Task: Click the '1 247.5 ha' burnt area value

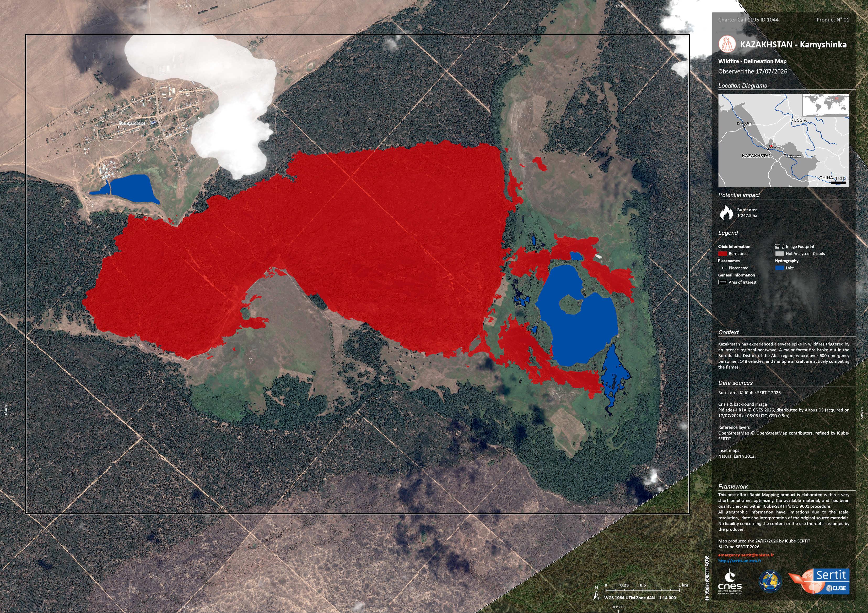Action: pyautogui.click(x=747, y=216)
